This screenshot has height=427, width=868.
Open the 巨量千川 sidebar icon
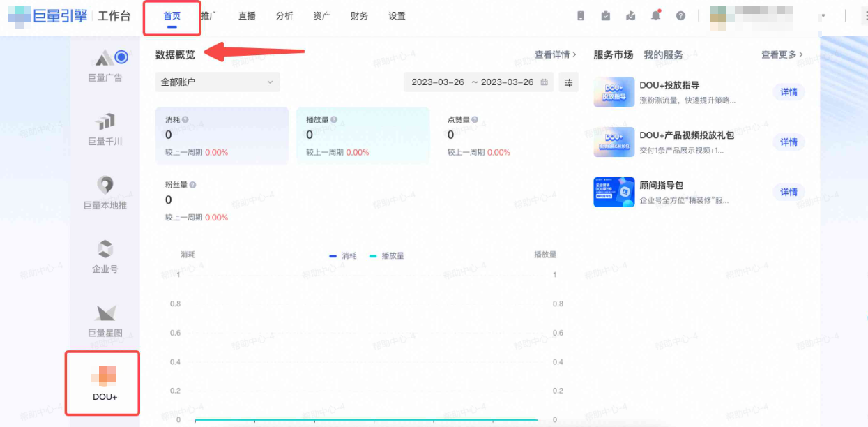(105, 129)
